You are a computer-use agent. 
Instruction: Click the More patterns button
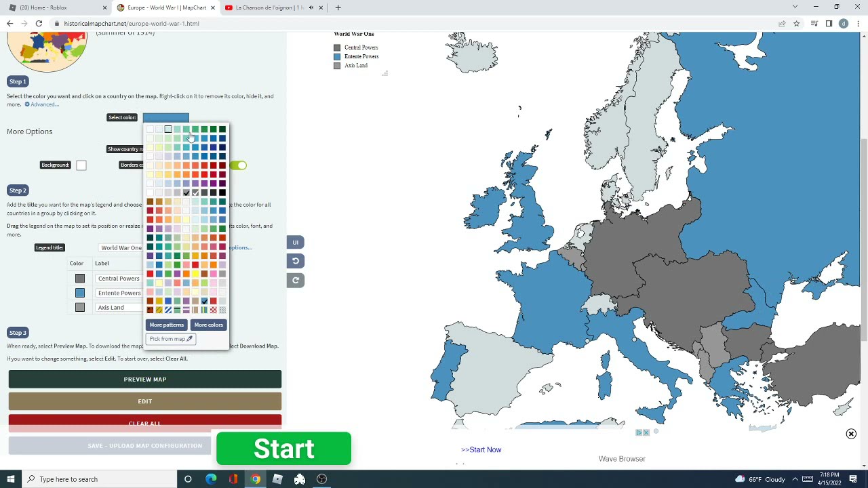pyautogui.click(x=167, y=325)
